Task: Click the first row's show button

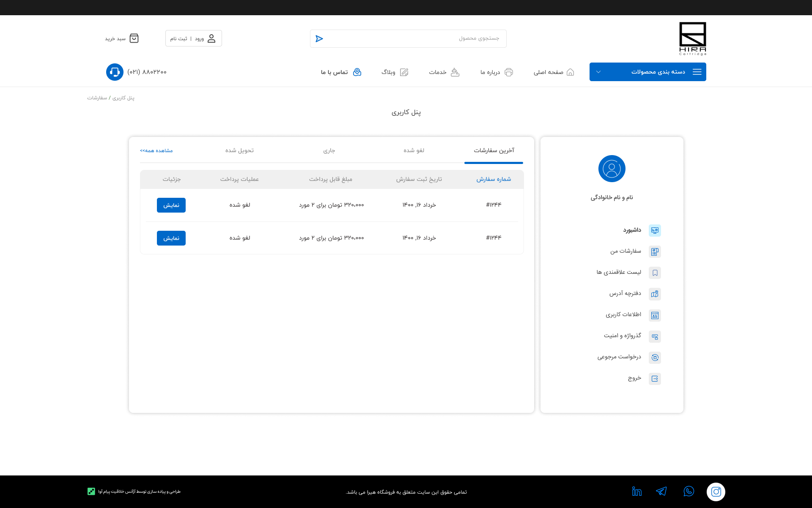Action: pyautogui.click(x=171, y=205)
